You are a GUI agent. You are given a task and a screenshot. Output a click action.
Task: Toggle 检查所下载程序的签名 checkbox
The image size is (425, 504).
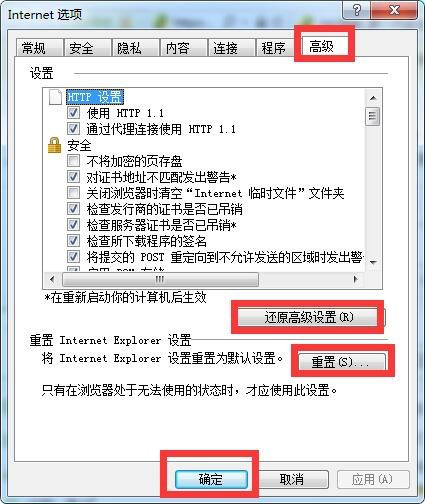[73, 241]
